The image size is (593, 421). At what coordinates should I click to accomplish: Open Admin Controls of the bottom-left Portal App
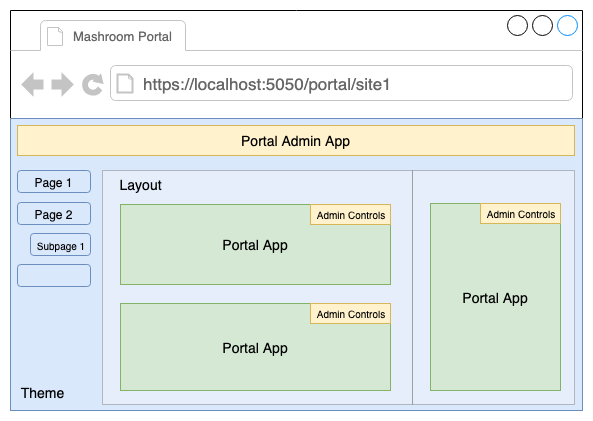click(351, 314)
